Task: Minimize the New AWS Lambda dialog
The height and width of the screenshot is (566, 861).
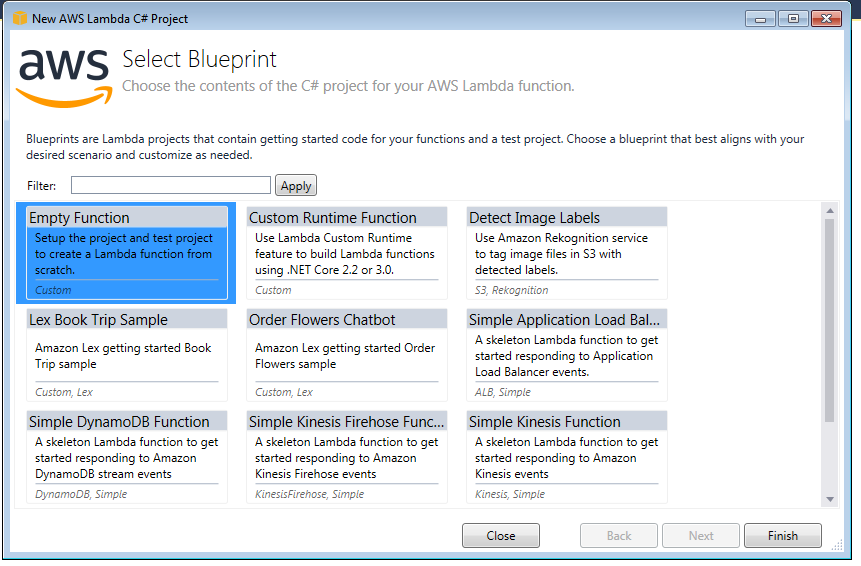Action: [761, 19]
